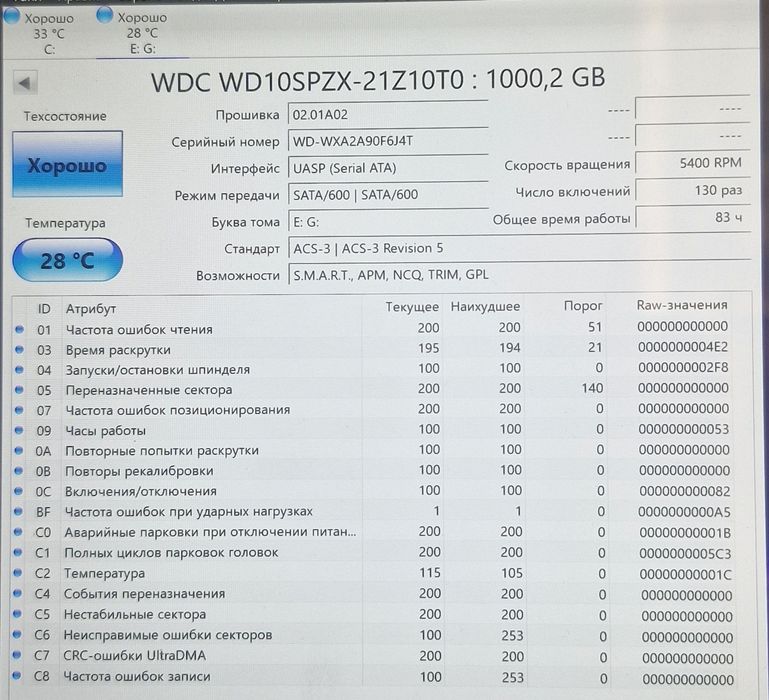Select attribute text Включения/отключения
The width and height of the screenshot is (769, 700).
141,491
